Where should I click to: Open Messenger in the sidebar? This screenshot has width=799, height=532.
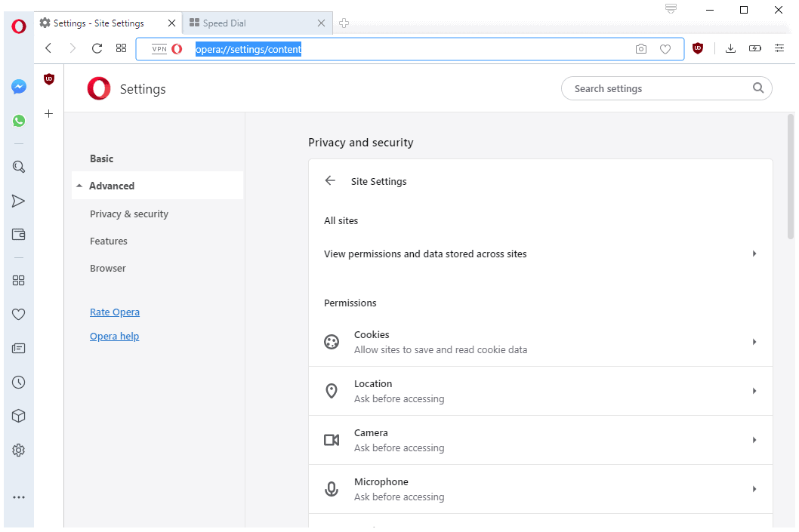point(19,87)
